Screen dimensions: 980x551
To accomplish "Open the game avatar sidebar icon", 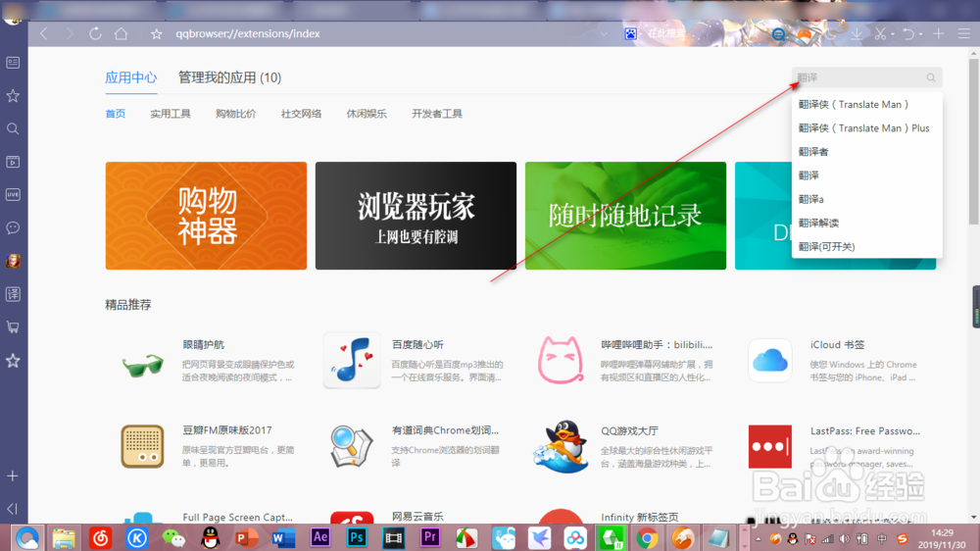I will coord(13,261).
